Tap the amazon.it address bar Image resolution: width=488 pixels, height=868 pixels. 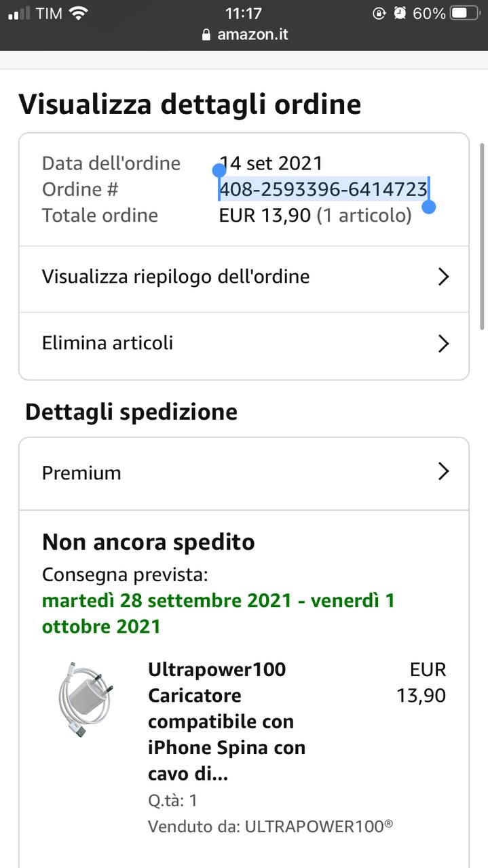tap(244, 35)
